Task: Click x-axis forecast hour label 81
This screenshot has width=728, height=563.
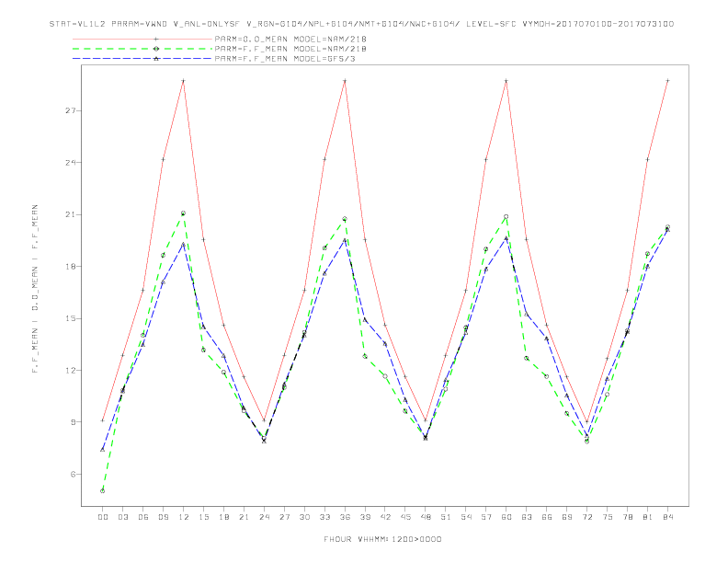Action: pos(648,517)
